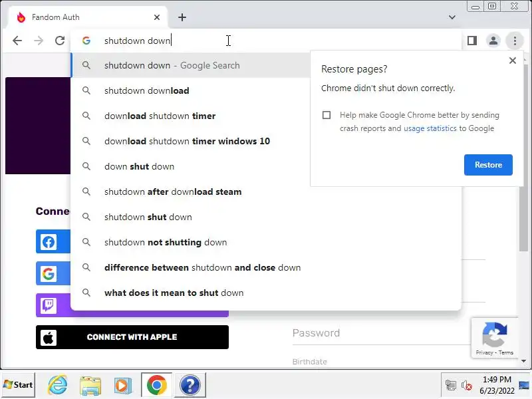Click the Show desktop button
The width and height of the screenshot is (532, 399).
(525, 385)
